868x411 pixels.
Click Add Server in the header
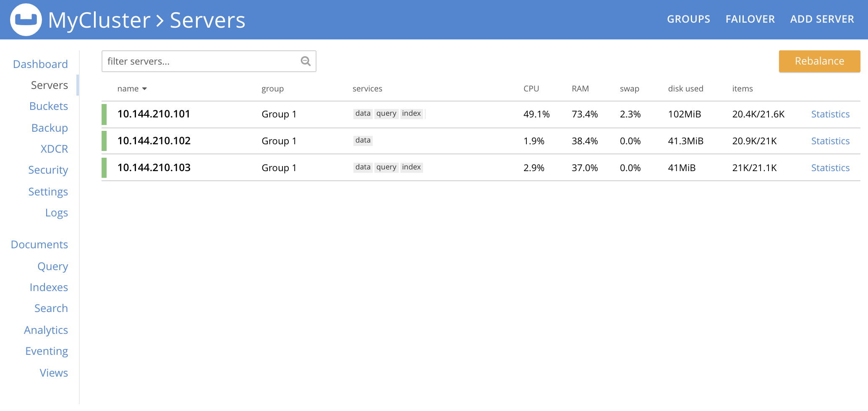822,19
